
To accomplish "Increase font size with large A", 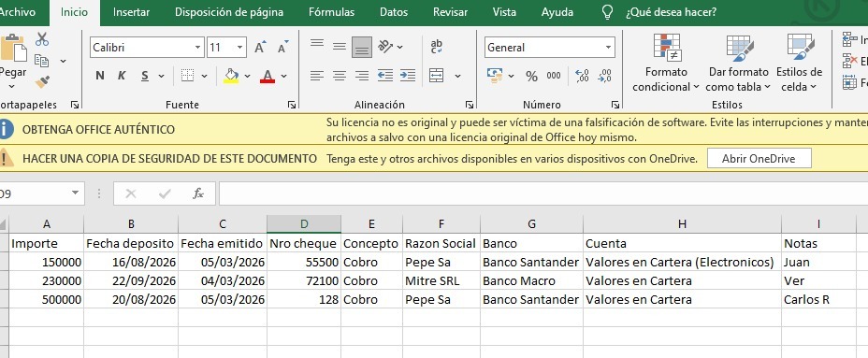I will [260, 48].
